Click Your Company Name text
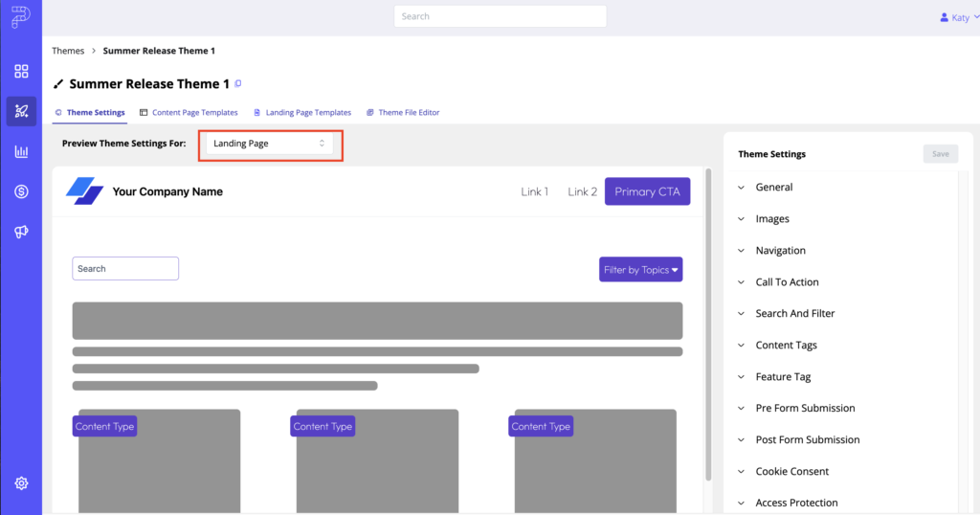 tap(167, 191)
